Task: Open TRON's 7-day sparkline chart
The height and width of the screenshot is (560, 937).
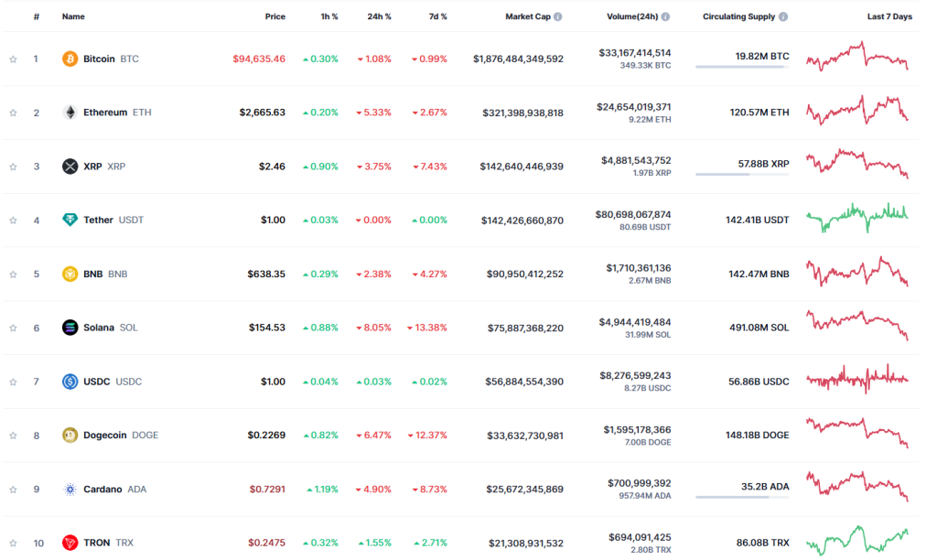Action: pos(856,540)
